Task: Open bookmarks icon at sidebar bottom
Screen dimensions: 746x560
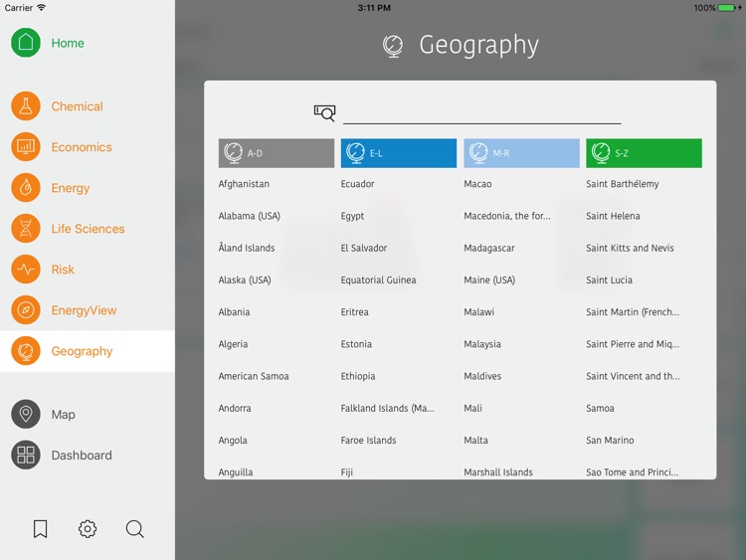Action: [41, 528]
